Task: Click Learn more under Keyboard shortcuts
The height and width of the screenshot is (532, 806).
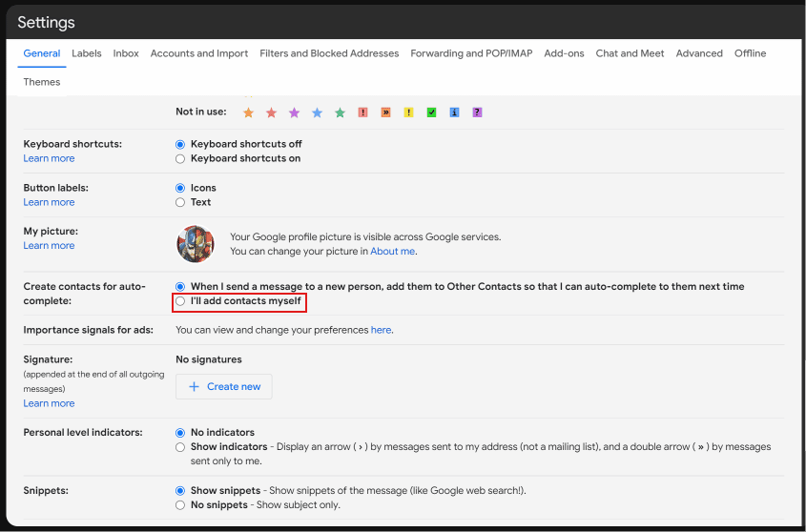Action: 49,158
